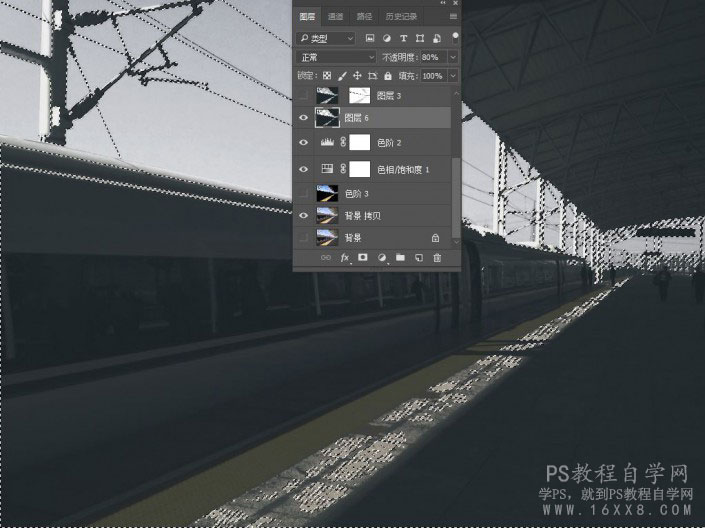
Task: Open the 类型 filter type dropdown
Action: [x=326, y=39]
